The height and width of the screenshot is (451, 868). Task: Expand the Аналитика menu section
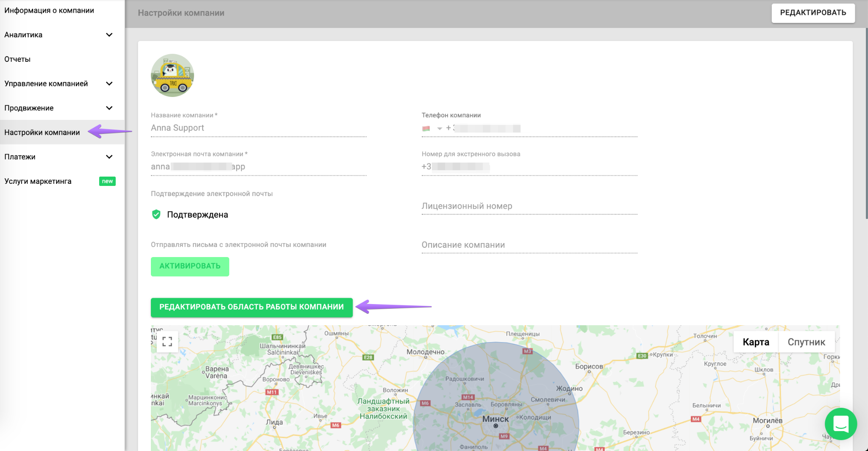click(x=109, y=35)
